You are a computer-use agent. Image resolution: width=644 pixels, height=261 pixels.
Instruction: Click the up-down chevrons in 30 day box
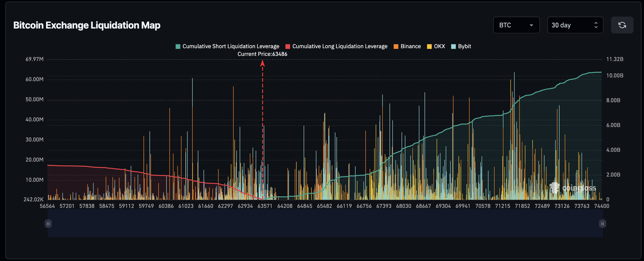pyautogui.click(x=596, y=25)
